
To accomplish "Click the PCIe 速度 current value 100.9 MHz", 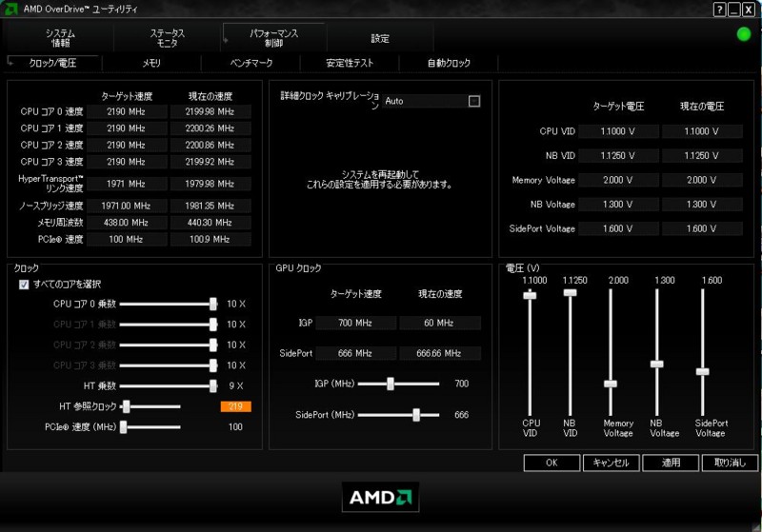I will [210, 239].
